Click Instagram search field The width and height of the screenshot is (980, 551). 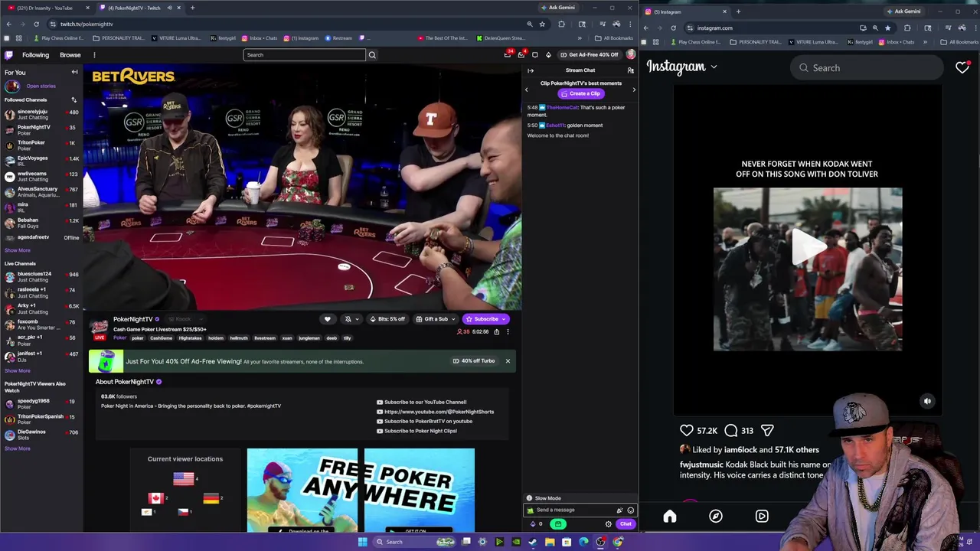coord(867,68)
